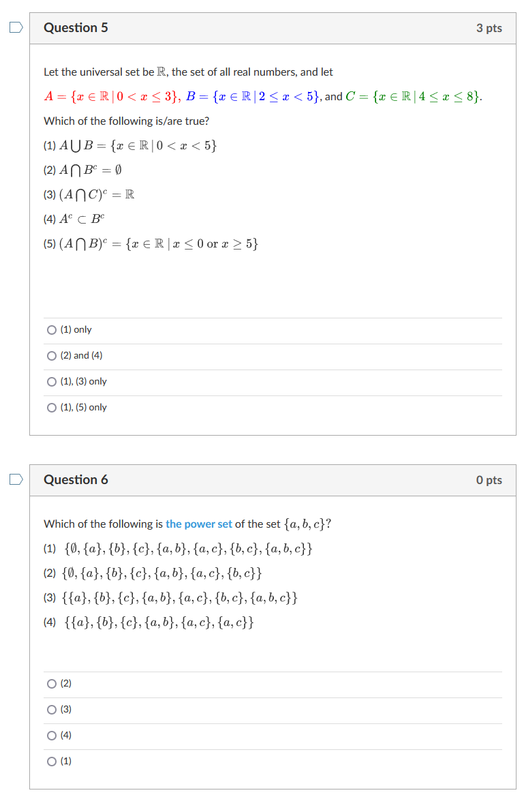Click the bookmark flag beside Question 6
The image size is (524, 812).
tap(16, 479)
